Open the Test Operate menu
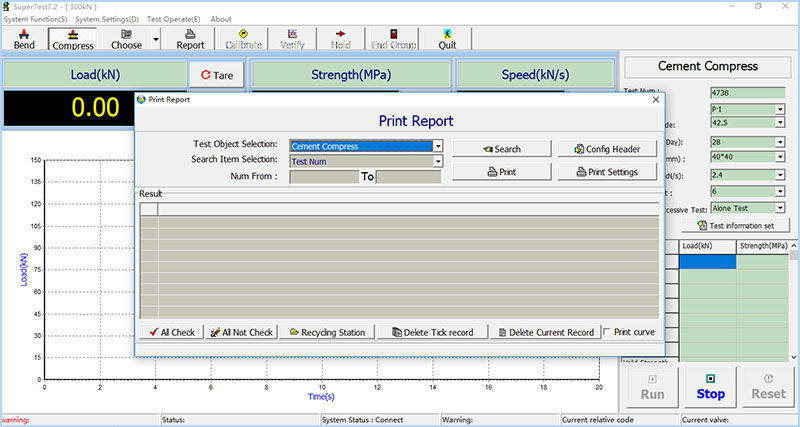Image resolution: width=800 pixels, height=427 pixels. [x=175, y=19]
